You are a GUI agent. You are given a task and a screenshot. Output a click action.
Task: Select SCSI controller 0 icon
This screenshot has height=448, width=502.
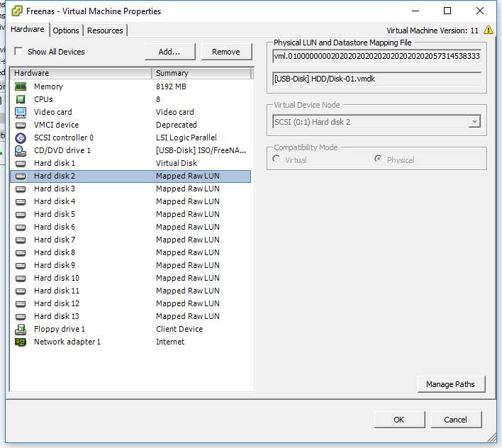click(x=21, y=138)
